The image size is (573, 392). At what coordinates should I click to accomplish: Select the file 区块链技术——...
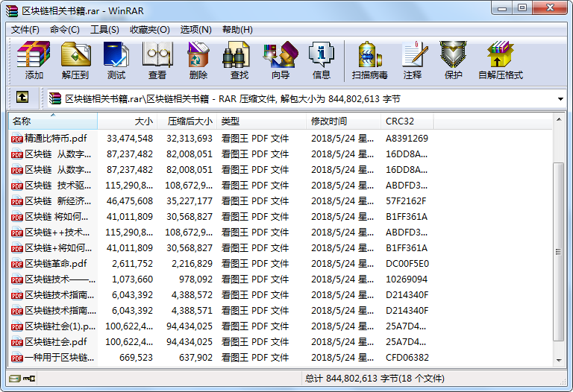60,279
